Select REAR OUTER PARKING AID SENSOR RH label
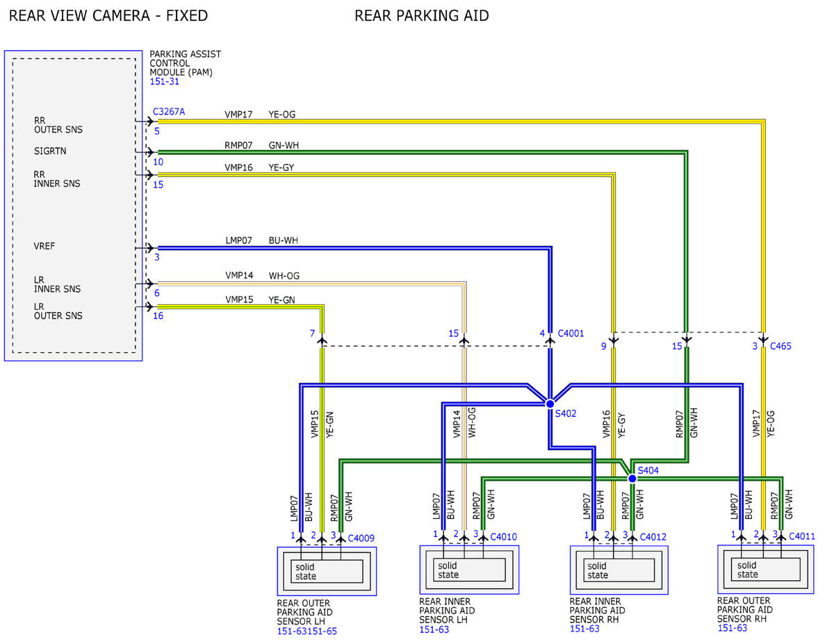 (745, 609)
